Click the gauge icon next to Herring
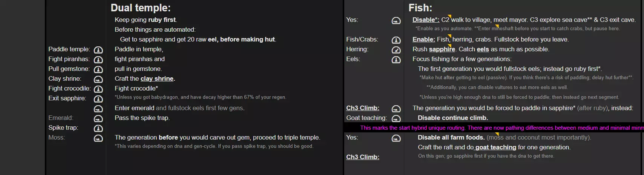This screenshot has width=644, height=175. point(396,50)
